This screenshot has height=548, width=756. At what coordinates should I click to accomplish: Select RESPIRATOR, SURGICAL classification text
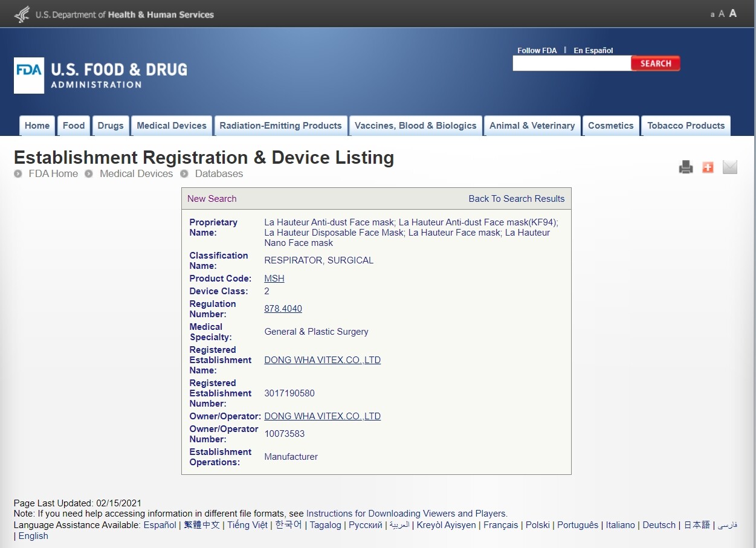click(319, 260)
